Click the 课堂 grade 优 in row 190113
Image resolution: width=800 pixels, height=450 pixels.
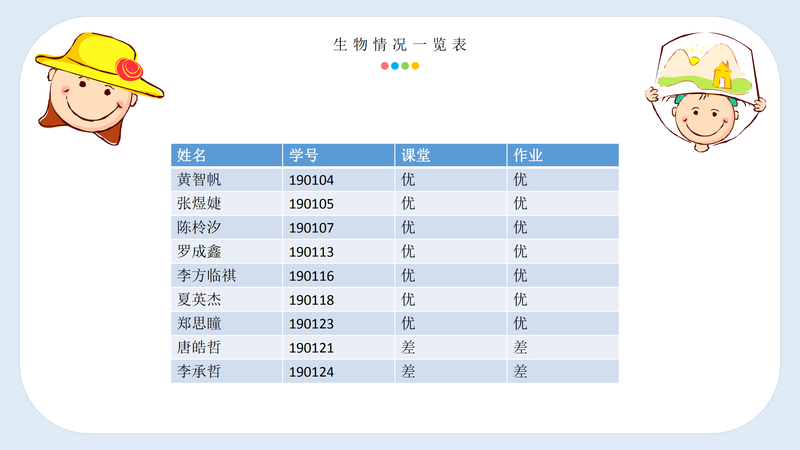(408, 252)
